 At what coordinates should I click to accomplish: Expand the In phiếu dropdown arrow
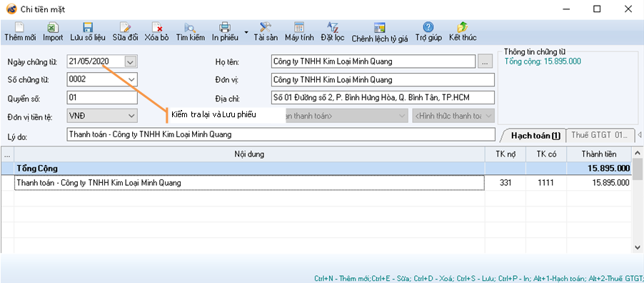click(x=246, y=32)
